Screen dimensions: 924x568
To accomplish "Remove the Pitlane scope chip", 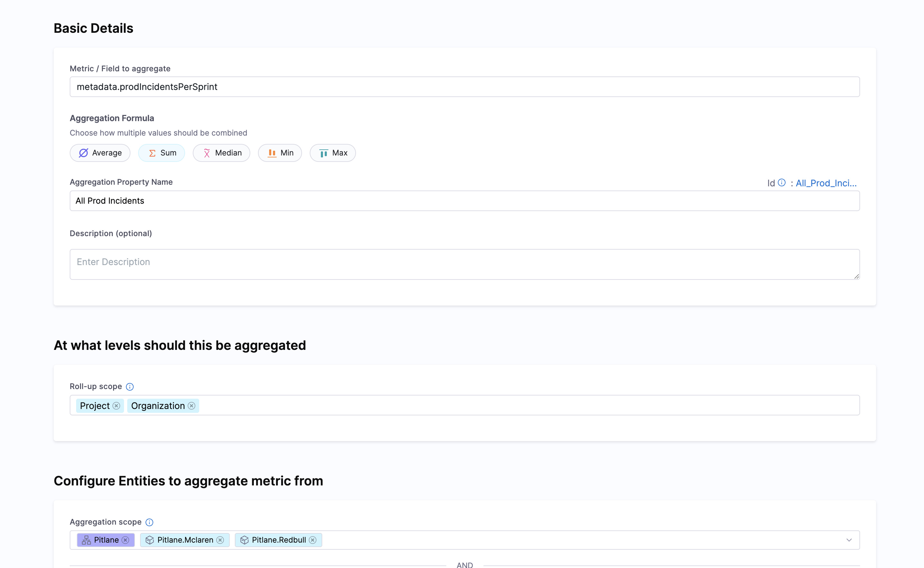I will point(125,540).
